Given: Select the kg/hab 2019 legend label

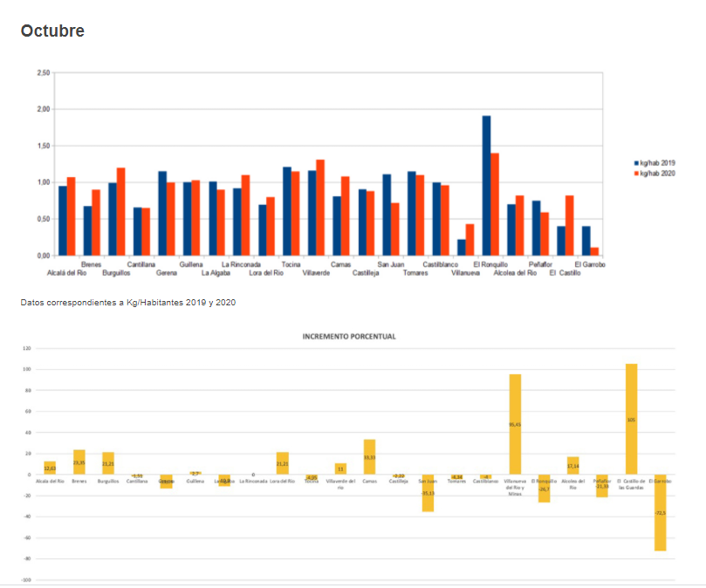Looking at the screenshot, I should pos(657,163).
